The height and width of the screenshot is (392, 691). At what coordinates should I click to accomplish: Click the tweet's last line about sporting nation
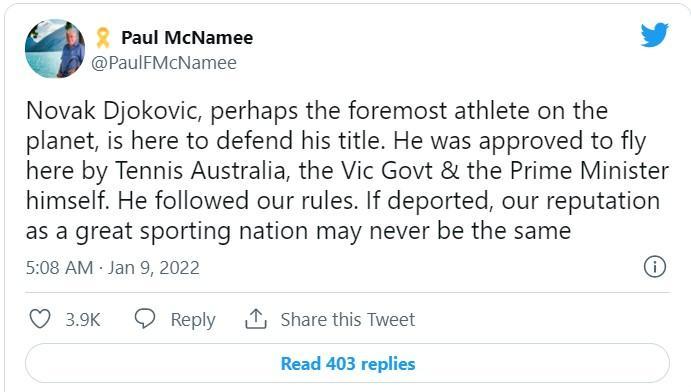point(299,231)
